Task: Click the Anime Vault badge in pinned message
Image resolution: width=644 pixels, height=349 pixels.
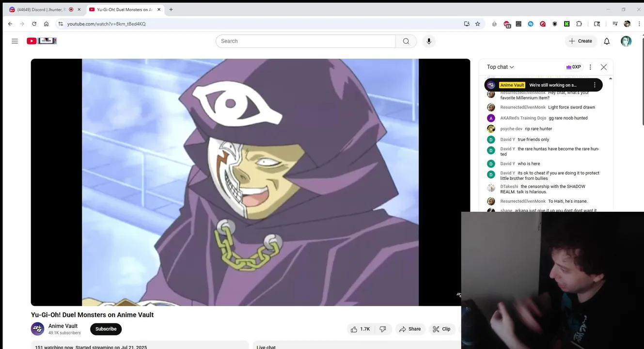Action: pos(512,85)
